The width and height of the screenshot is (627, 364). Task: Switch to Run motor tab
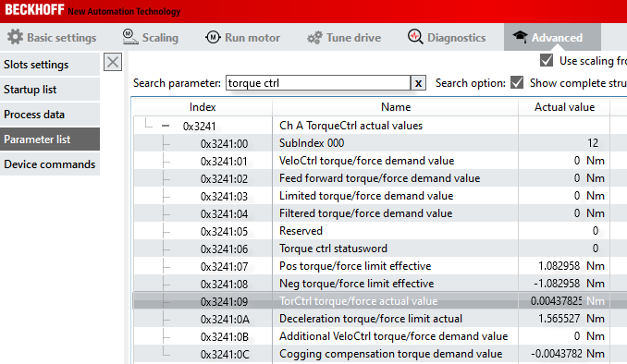click(x=242, y=37)
